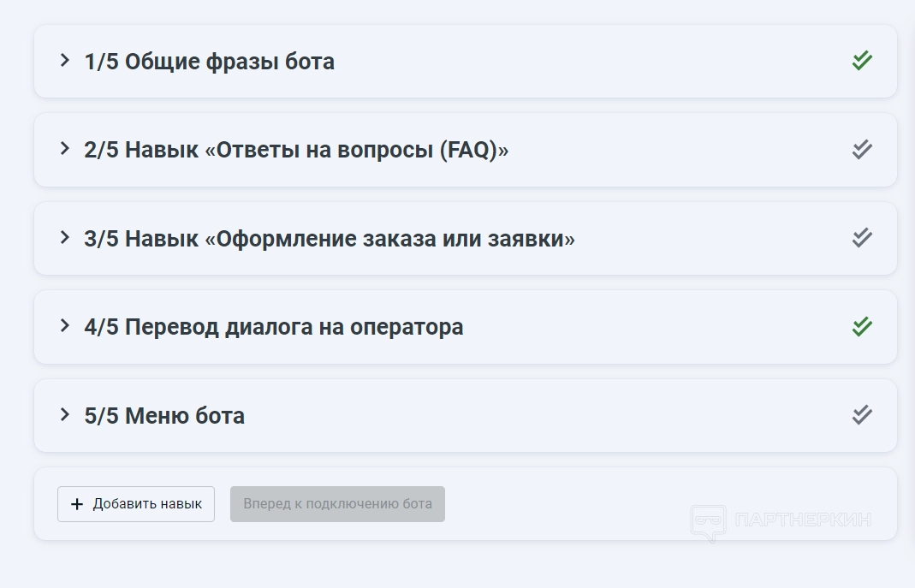Click green double-check for "Общие фразы бота"
The image size is (915, 588).
862,61
